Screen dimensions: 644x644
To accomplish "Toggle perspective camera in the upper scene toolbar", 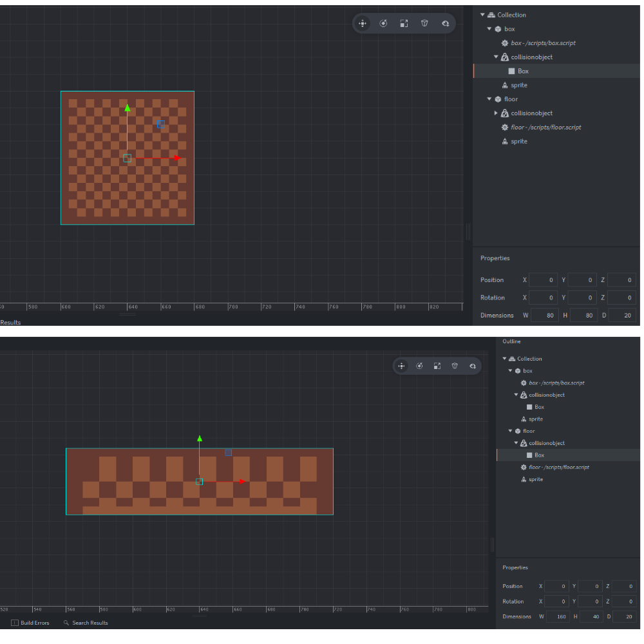I will (x=424, y=23).
